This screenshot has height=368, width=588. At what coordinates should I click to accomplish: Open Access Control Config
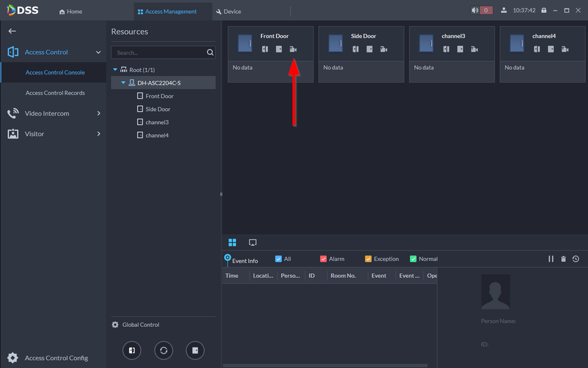(x=56, y=358)
